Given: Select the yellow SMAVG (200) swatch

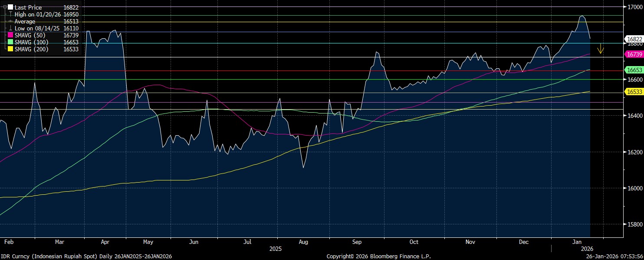Looking at the screenshot, I should pyautogui.click(x=11, y=49).
